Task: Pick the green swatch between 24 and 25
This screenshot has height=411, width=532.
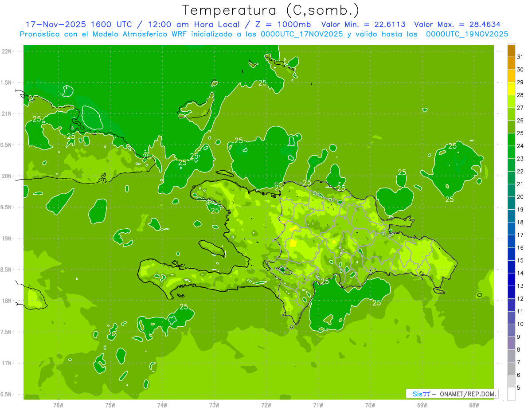Action: click(512, 140)
